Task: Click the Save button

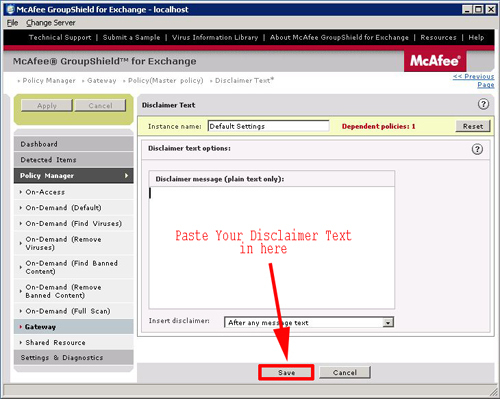Action: coord(286,372)
